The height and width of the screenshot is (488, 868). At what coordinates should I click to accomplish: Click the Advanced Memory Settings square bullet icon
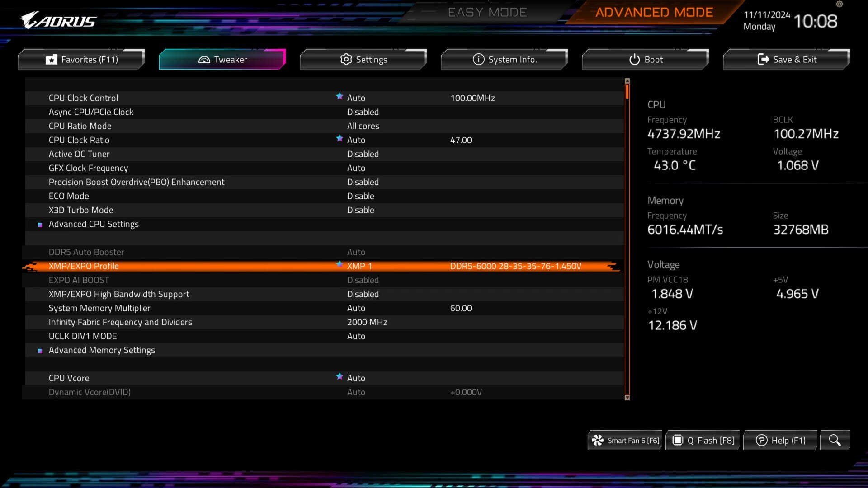point(40,351)
